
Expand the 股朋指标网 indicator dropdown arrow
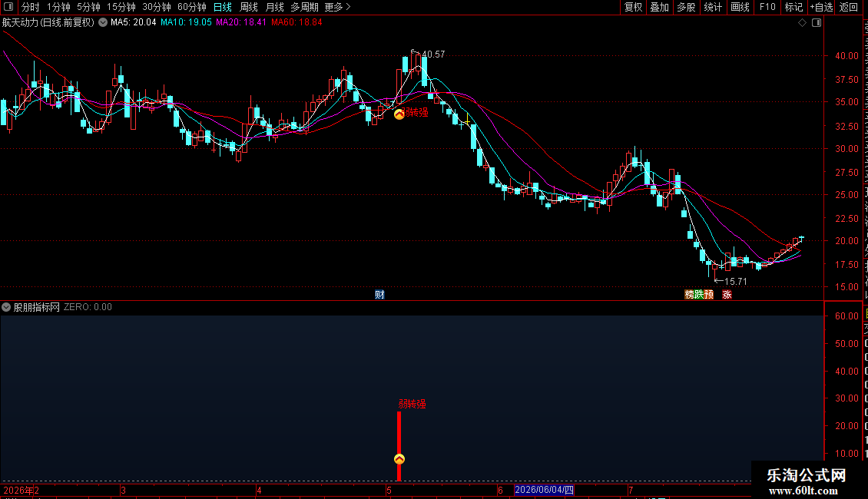pyautogui.click(x=6, y=307)
